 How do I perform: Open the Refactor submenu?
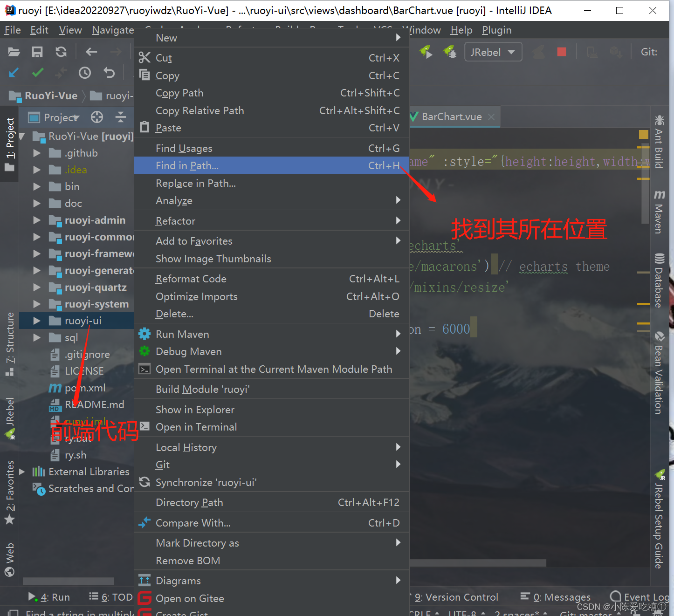point(272,221)
